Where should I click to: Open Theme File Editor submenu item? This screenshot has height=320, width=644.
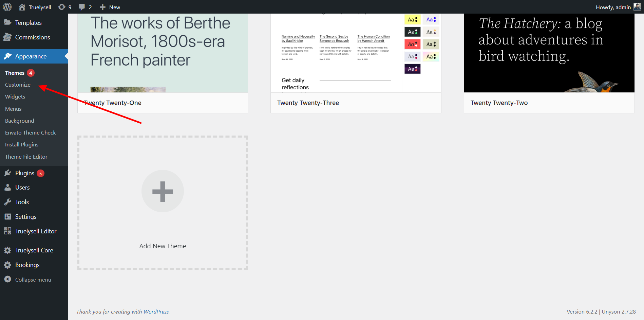click(x=26, y=157)
